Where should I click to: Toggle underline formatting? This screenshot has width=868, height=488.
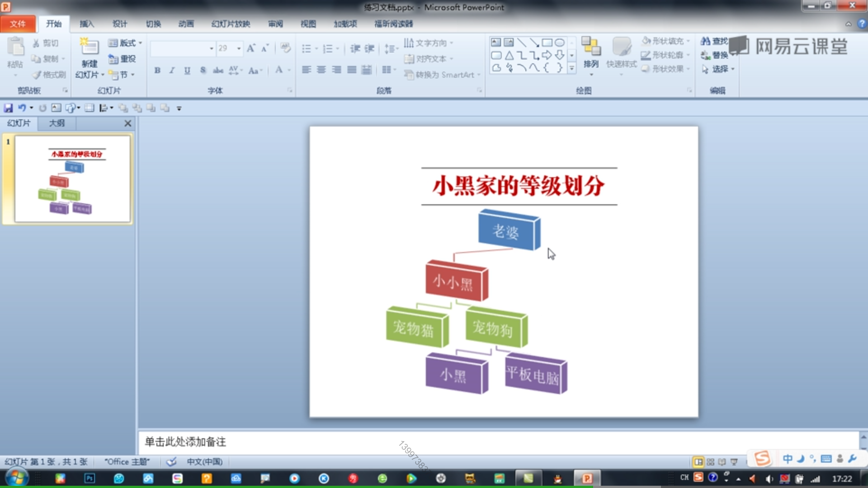coord(187,70)
